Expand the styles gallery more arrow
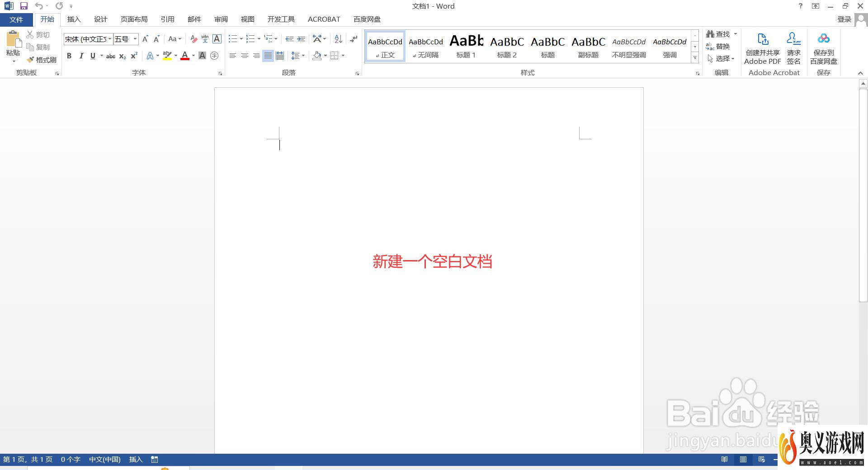 pos(695,57)
